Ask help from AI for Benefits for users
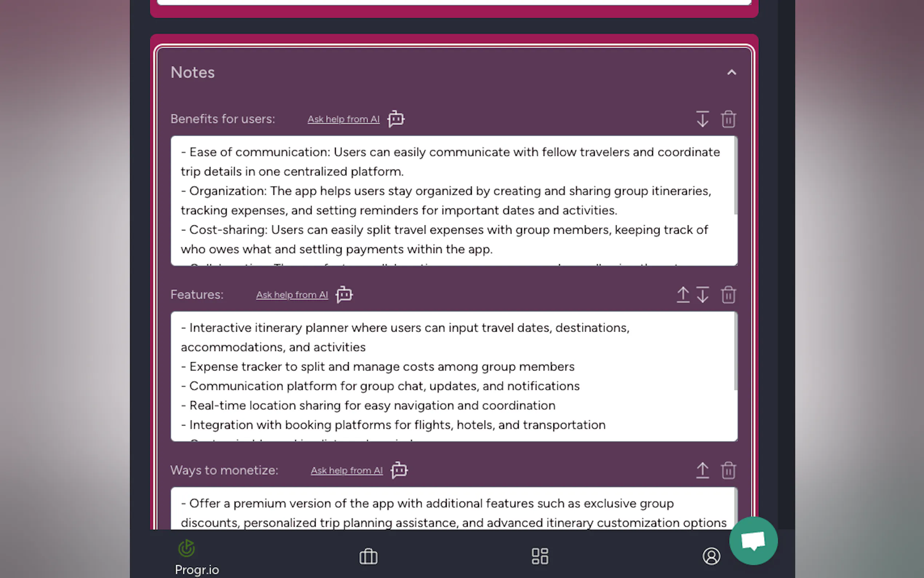The height and width of the screenshot is (578, 924). (x=343, y=119)
